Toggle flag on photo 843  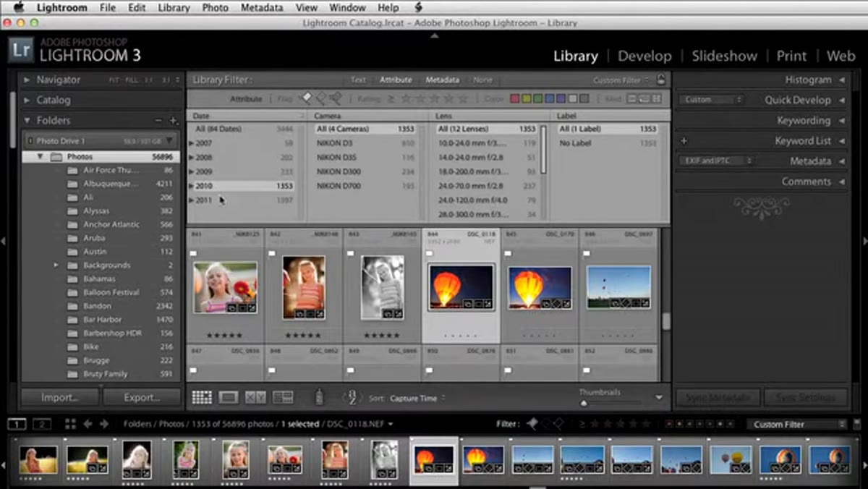point(351,254)
